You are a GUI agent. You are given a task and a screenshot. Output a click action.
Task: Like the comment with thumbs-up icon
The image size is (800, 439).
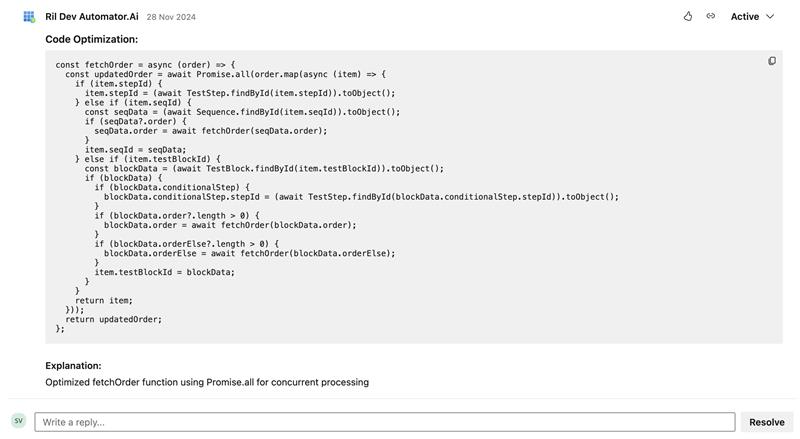coord(688,16)
